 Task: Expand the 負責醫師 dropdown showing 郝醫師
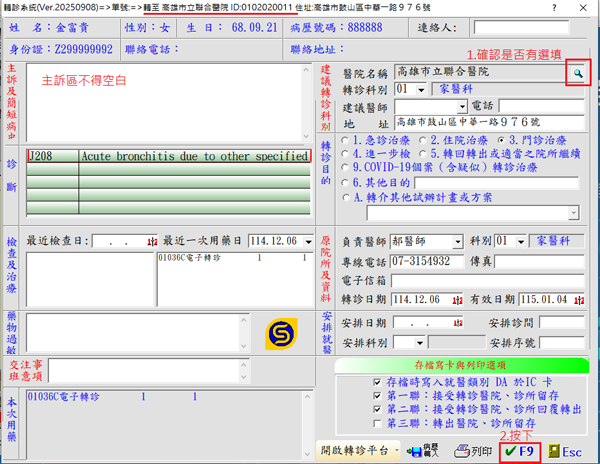pyautogui.click(x=462, y=242)
